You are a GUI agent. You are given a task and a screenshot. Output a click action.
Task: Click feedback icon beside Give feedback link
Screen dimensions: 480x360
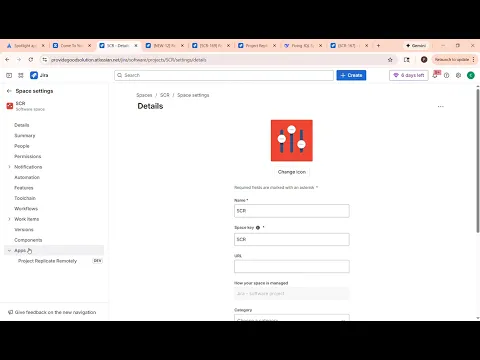10,312
